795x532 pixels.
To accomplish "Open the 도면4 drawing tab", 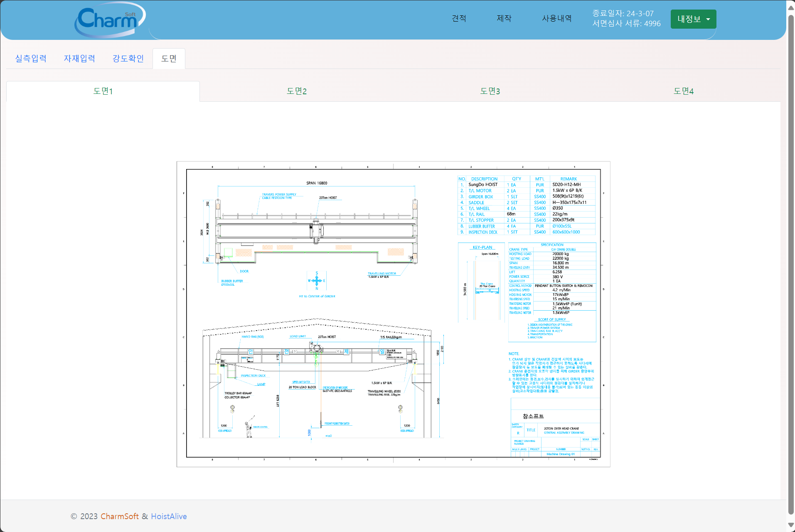I will click(684, 91).
